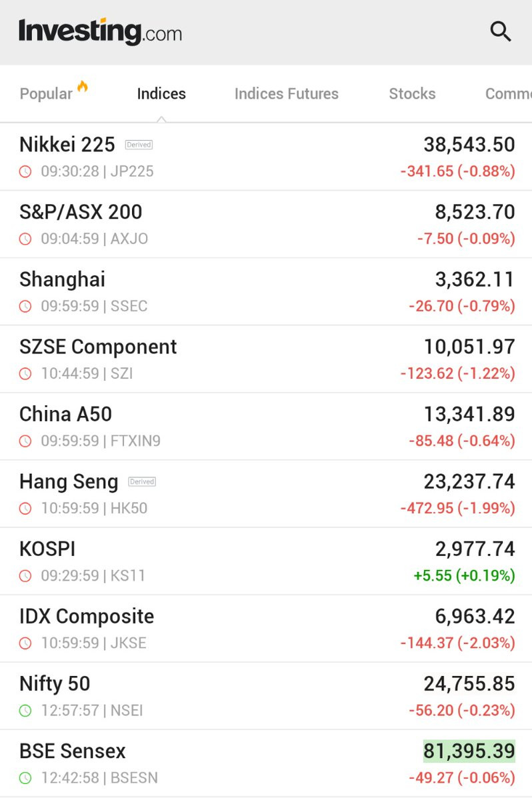Viewport: 532px width, 800px height.
Task: Open the SZSE Component index
Action: pos(266,359)
